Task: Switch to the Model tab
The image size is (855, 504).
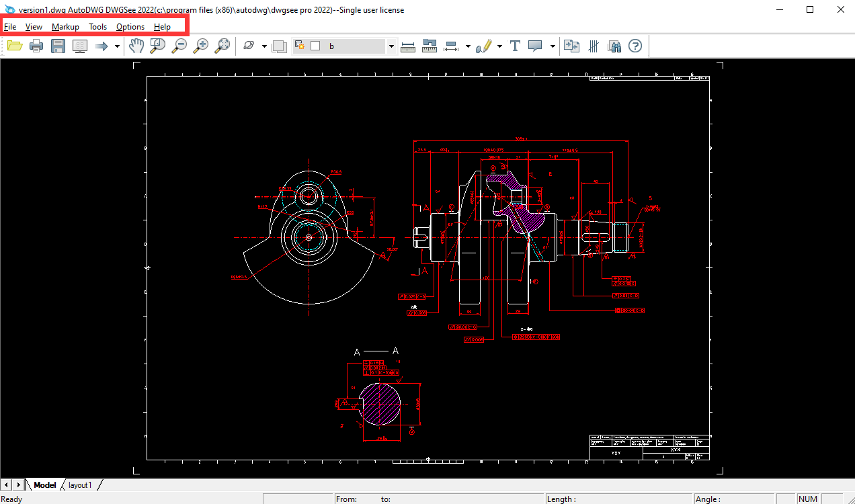Action: point(44,485)
